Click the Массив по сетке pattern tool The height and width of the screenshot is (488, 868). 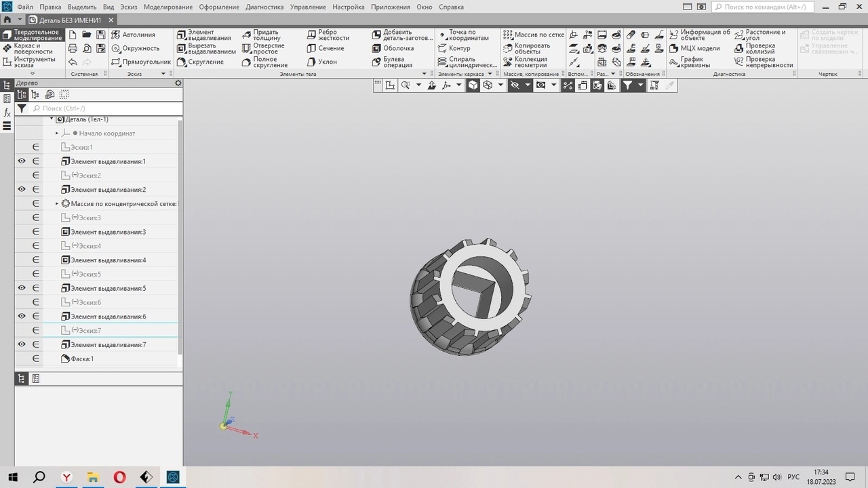[x=534, y=35]
